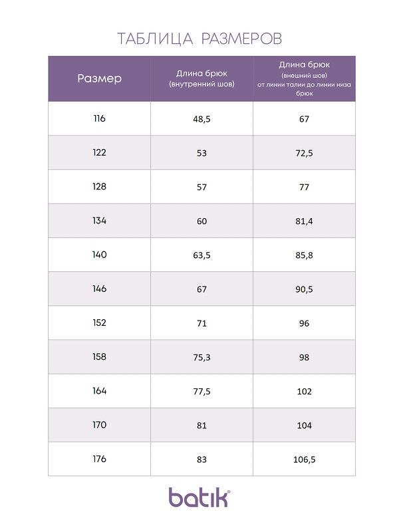This screenshot has width=399, height=532.
Task: Select the size 176 cell
Action: [99, 459]
